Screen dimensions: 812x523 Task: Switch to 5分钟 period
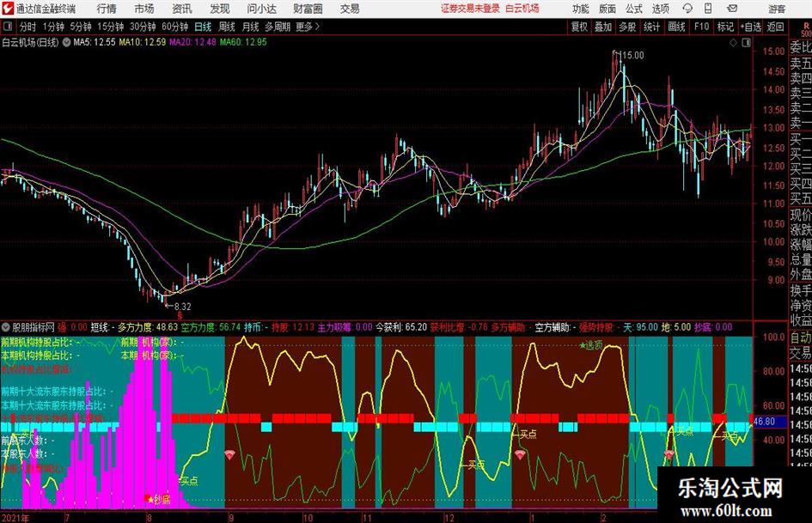81,27
